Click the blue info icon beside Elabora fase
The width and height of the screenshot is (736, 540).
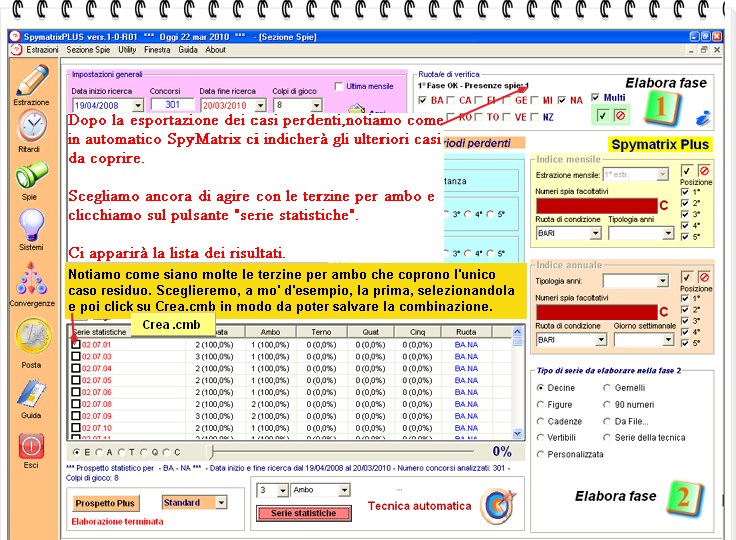click(x=703, y=118)
